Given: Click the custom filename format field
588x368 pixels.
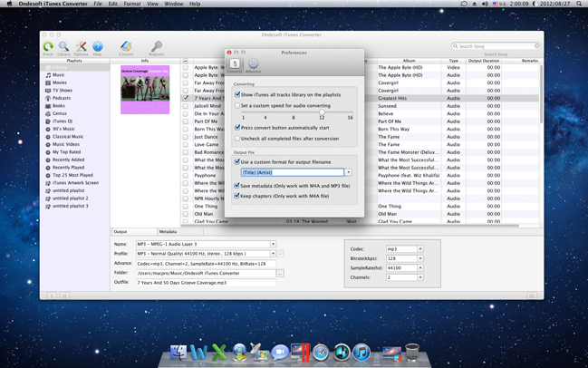Looking at the screenshot, I should 293,172.
